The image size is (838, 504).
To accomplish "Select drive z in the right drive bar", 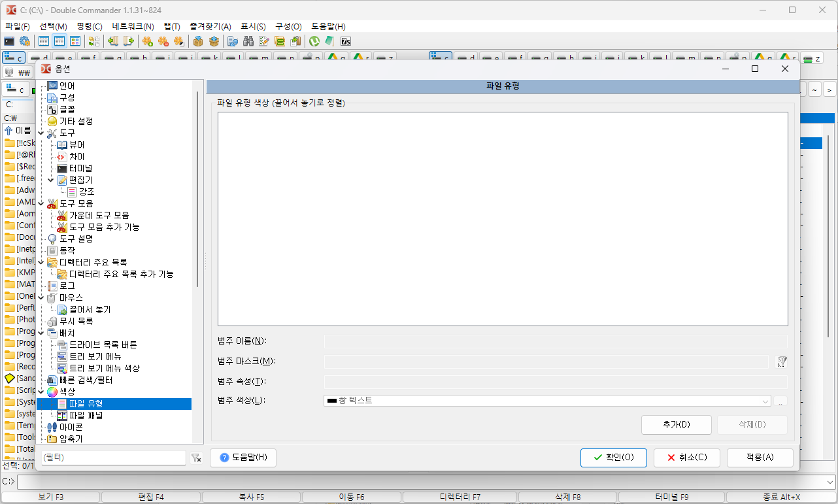I will point(812,58).
